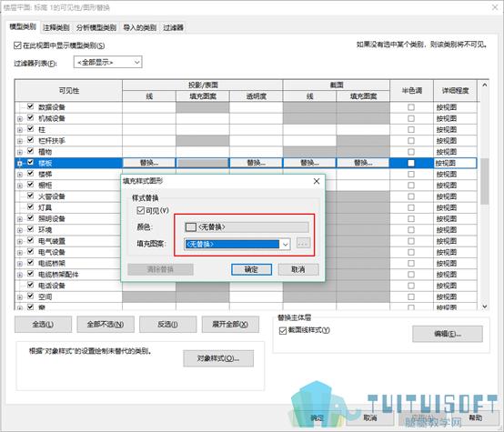Image resolution: width=504 pixels, height=432 pixels.
Task: Toggle 半色调 checkbox for 楼板
Action: click(411, 163)
